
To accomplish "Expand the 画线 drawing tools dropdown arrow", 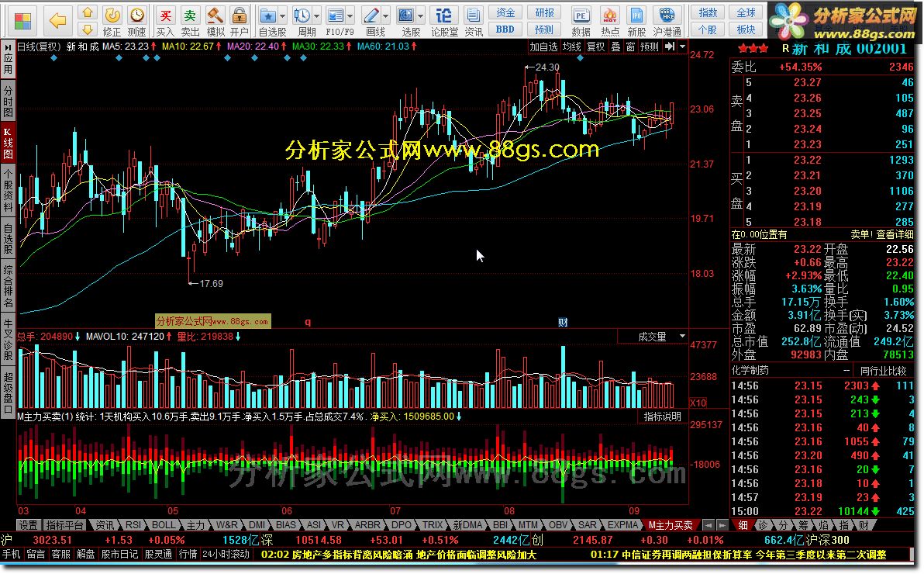I will click(x=386, y=16).
